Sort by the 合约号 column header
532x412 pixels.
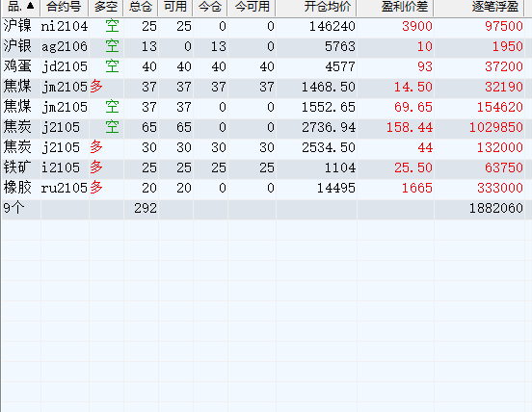(x=65, y=7)
